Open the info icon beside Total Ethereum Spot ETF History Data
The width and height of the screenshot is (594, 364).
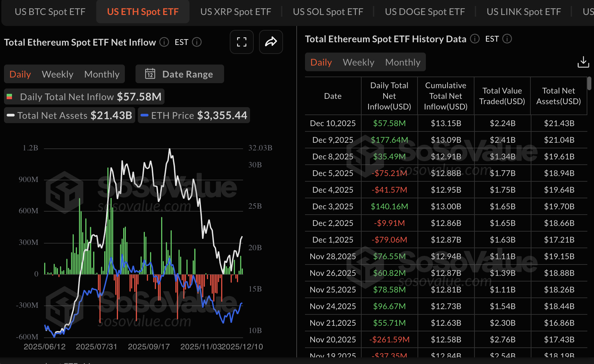point(474,39)
